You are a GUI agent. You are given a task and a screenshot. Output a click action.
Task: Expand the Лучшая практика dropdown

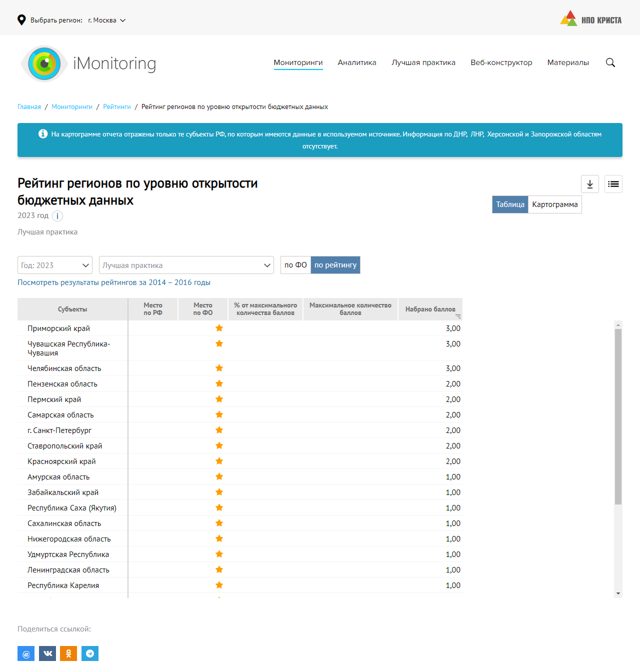click(186, 265)
